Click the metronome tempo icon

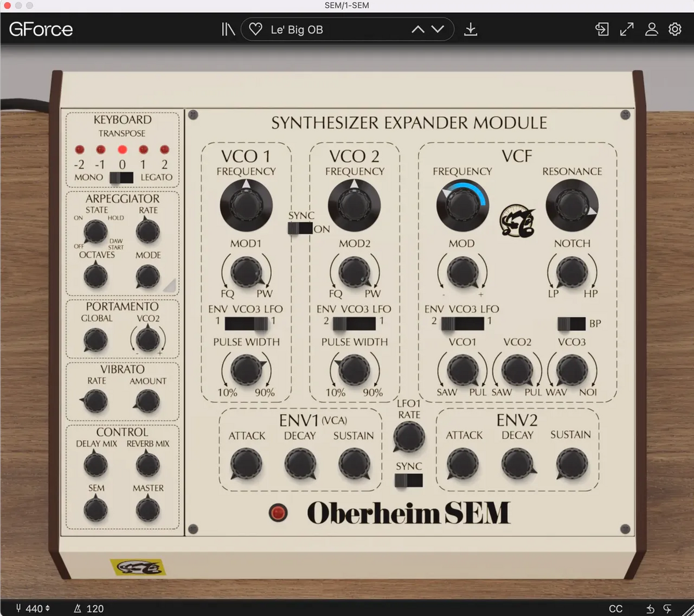(77, 608)
